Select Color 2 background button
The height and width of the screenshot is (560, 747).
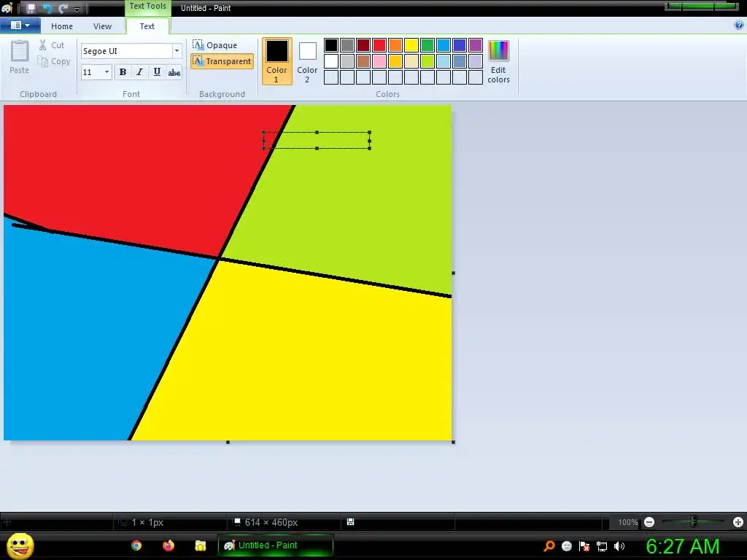[307, 61]
